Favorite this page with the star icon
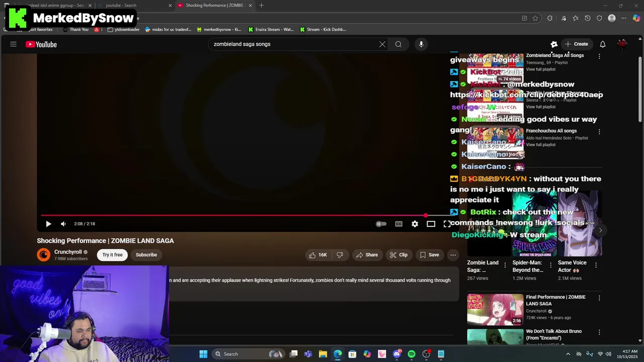 (535, 18)
